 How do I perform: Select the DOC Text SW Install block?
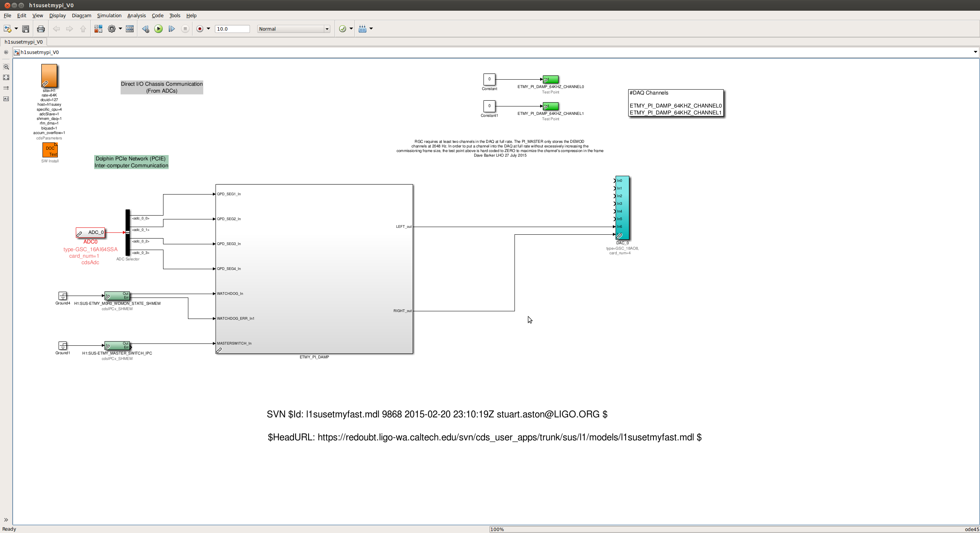[50, 150]
